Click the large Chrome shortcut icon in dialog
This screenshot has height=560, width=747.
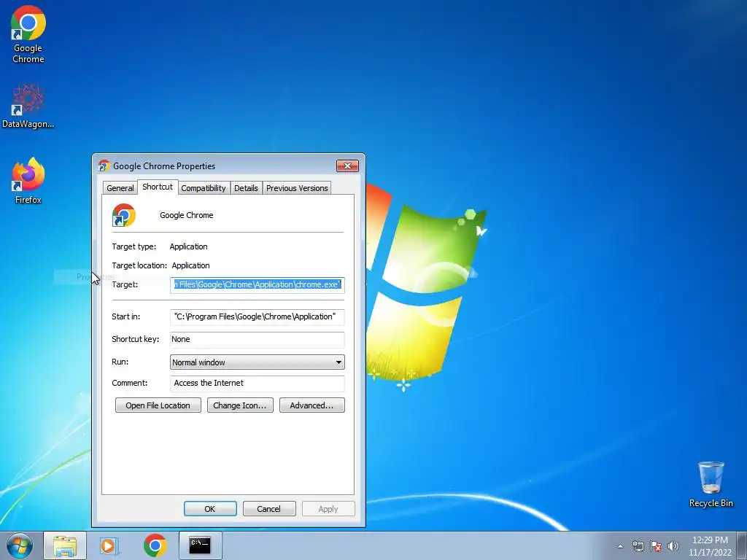124,215
